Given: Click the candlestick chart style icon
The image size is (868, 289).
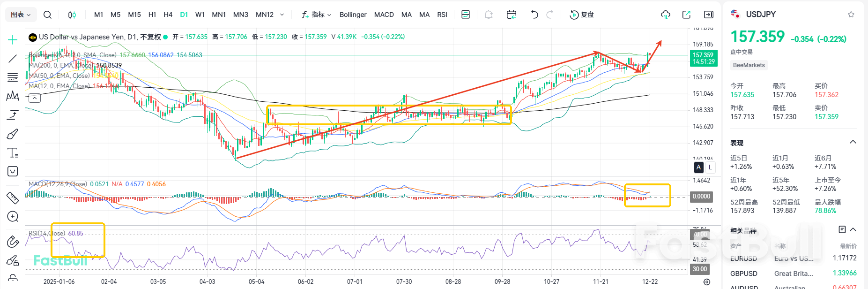Looking at the screenshot, I should click(x=72, y=15).
